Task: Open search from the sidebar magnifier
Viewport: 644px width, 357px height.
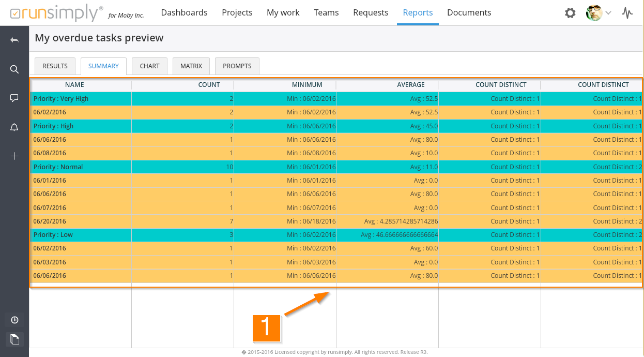Action: click(14, 69)
